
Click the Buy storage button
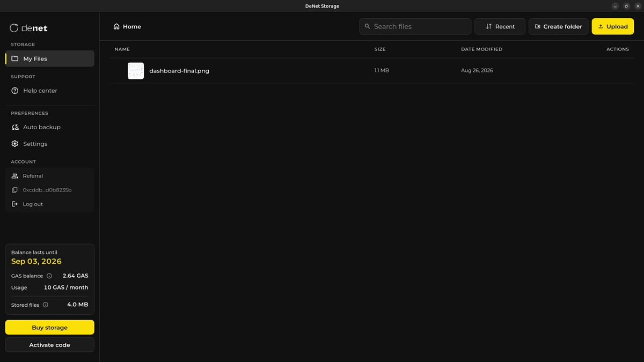[49, 328]
